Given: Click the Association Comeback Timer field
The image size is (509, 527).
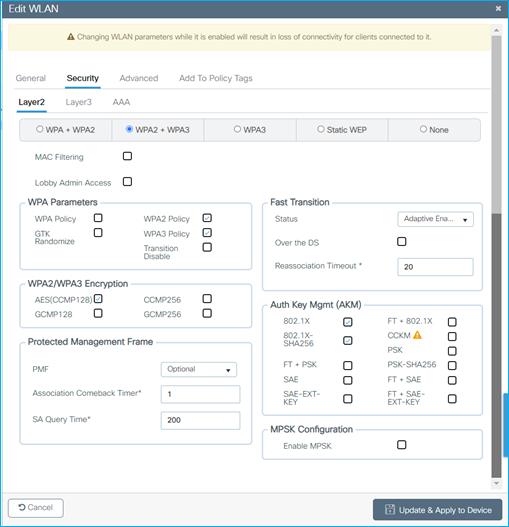Looking at the screenshot, I should 200,394.
